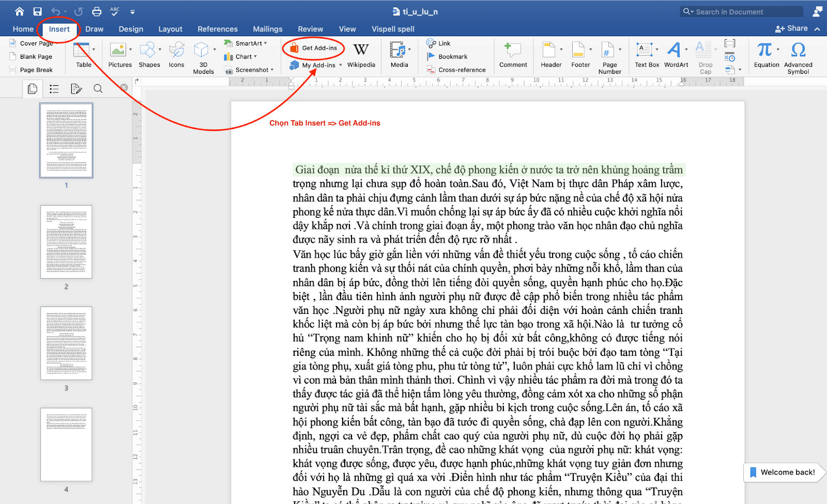Open the Review tab

click(x=310, y=29)
